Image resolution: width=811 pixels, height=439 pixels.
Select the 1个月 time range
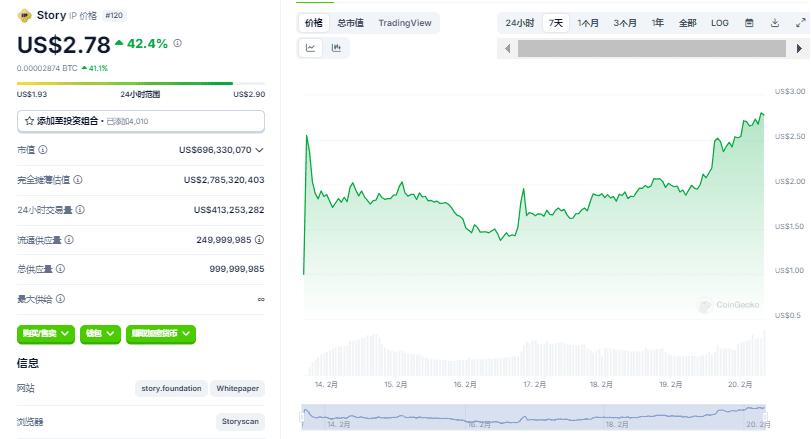(x=588, y=23)
